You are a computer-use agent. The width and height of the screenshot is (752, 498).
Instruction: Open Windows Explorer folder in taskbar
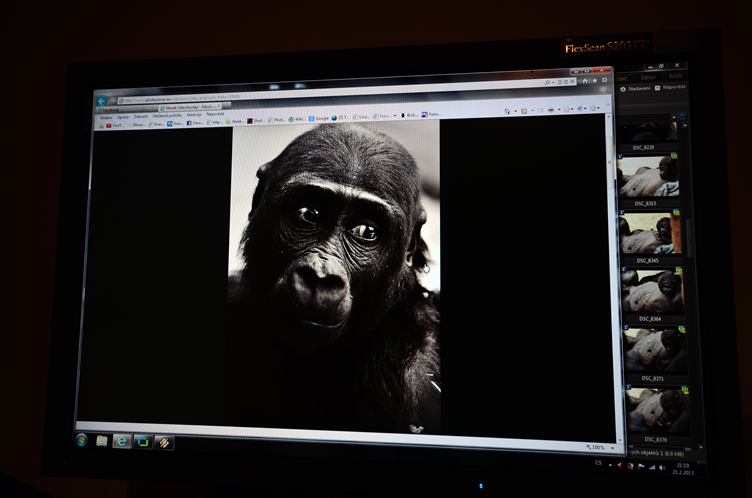tap(101, 441)
